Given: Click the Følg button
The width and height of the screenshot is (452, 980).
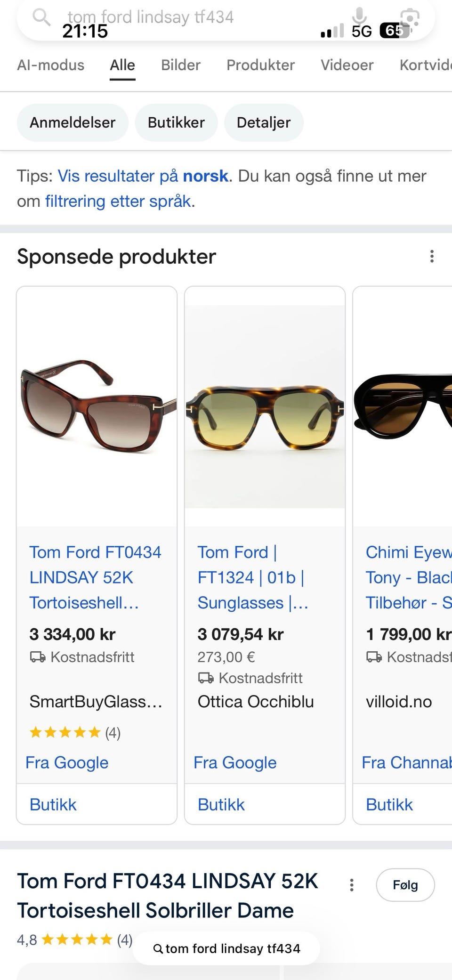Looking at the screenshot, I should click(x=405, y=885).
